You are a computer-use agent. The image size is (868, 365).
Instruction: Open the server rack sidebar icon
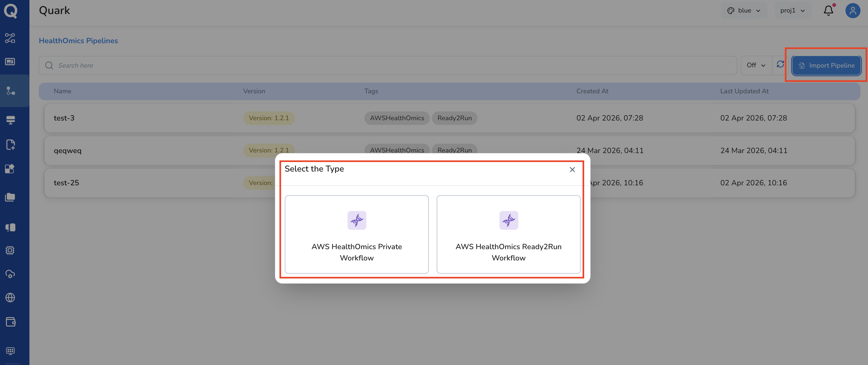click(x=10, y=120)
